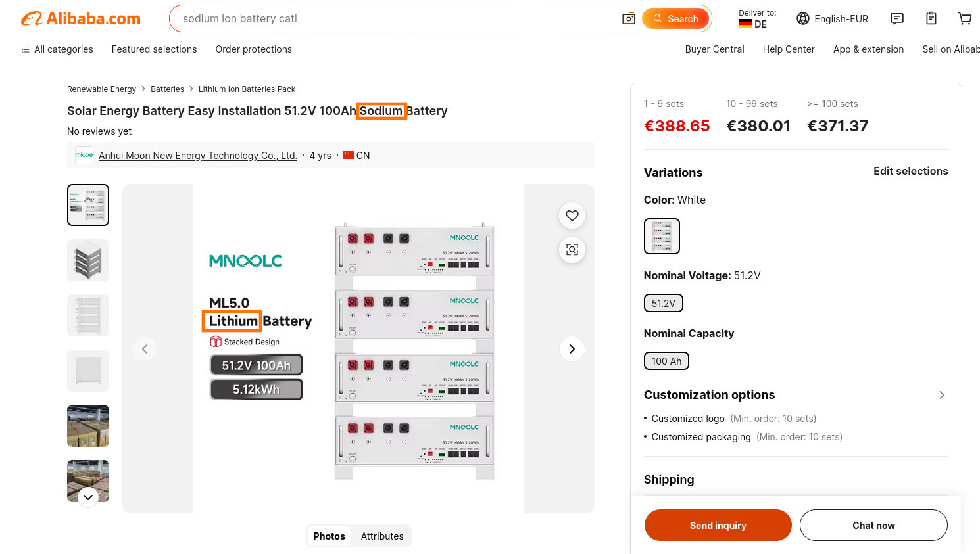980x554 pixels.
Task: Select the 51.2V nominal voltage option
Action: pos(663,303)
